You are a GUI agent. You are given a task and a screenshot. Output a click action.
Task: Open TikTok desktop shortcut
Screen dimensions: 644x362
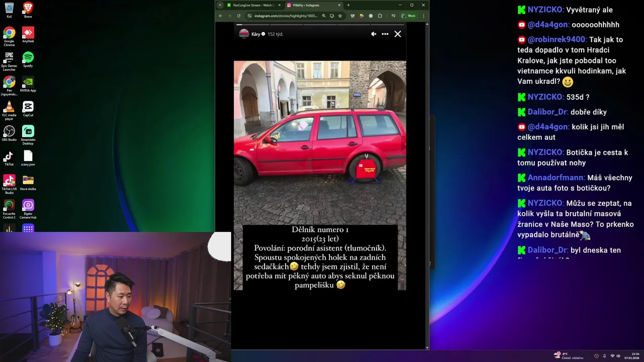tap(9, 158)
